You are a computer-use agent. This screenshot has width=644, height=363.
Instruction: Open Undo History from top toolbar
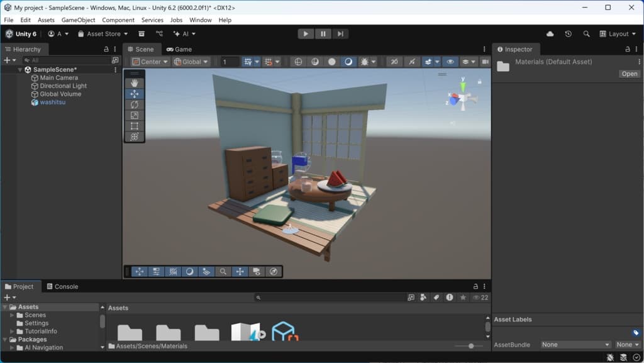pyautogui.click(x=569, y=34)
